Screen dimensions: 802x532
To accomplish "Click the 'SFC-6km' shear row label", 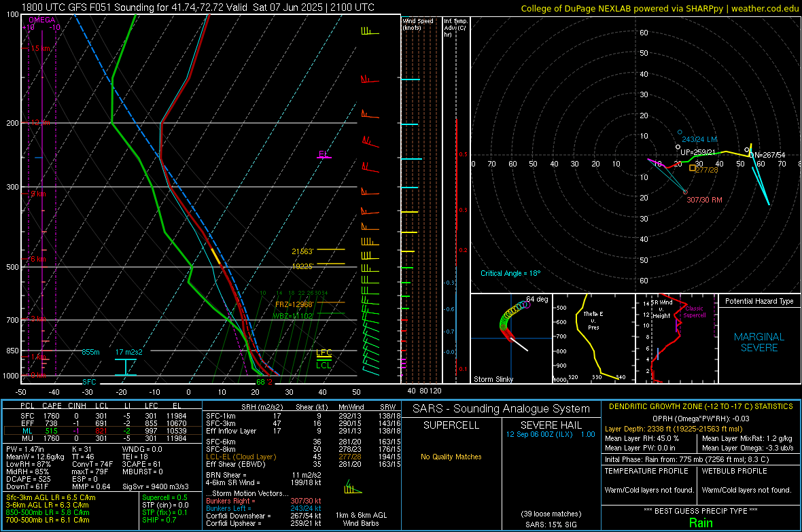I will tap(220, 442).
